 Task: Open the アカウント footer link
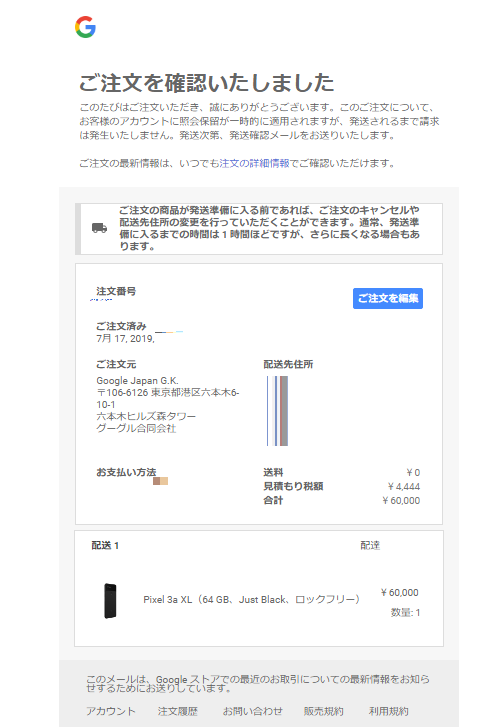(x=111, y=711)
